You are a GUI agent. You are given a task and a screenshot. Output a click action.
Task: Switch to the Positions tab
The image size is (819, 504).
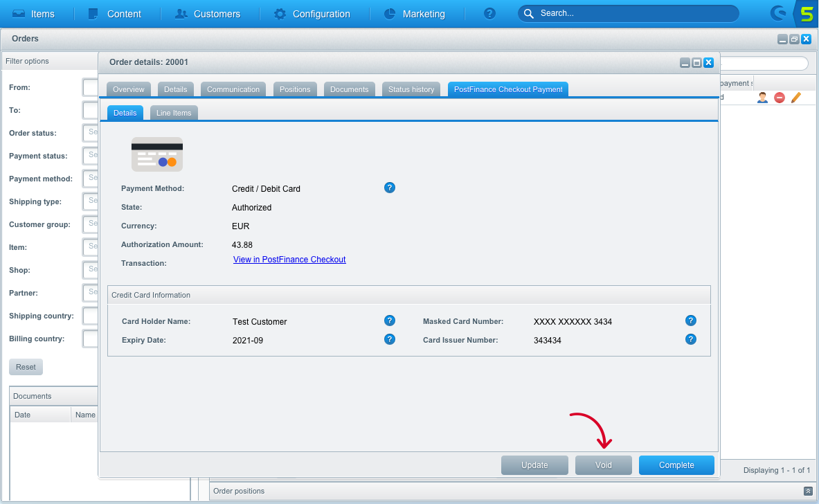[x=295, y=89]
